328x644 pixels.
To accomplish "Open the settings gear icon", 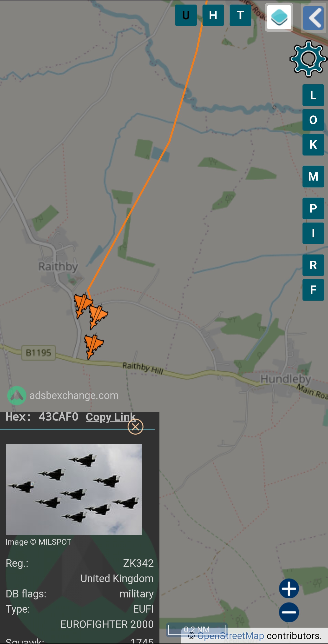I will (x=309, y=59).
